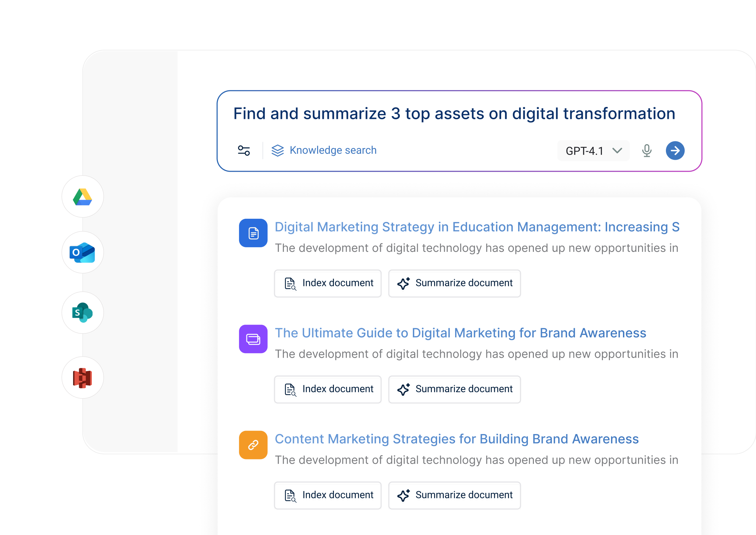Click the orange link icon of third result
This screenshot has height=535, width=756.
click(253, 445)
